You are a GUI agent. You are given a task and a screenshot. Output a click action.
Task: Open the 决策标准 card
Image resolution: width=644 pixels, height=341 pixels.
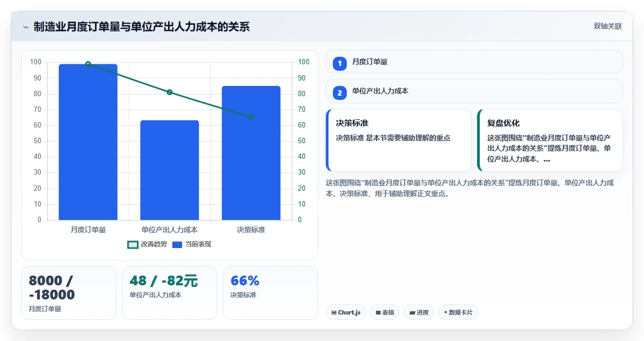click(x=399, y=140)
